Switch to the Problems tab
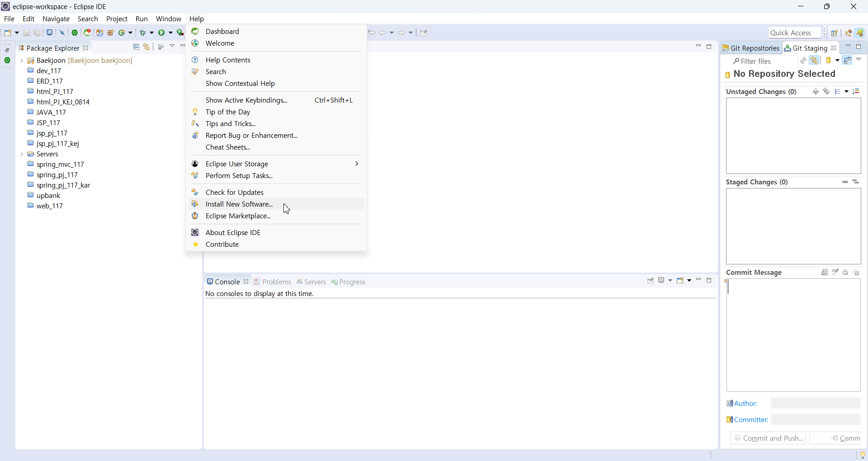The image size is (868, 461). [x=273, y=282]
